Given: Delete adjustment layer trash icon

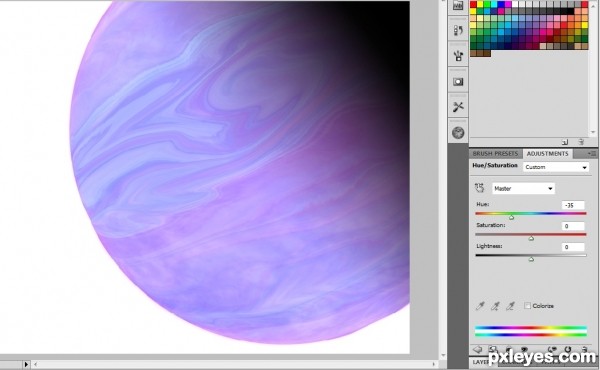Looking at the screenshot, I should click(584, 349).
